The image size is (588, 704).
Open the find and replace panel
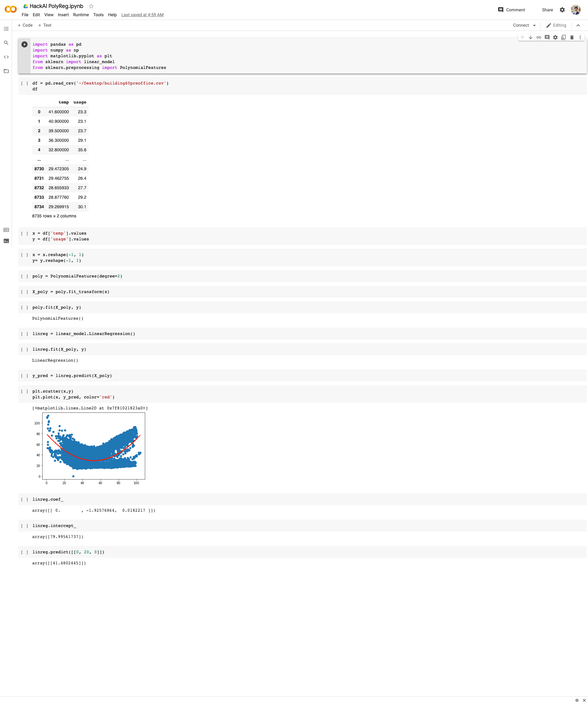[6, 43]
